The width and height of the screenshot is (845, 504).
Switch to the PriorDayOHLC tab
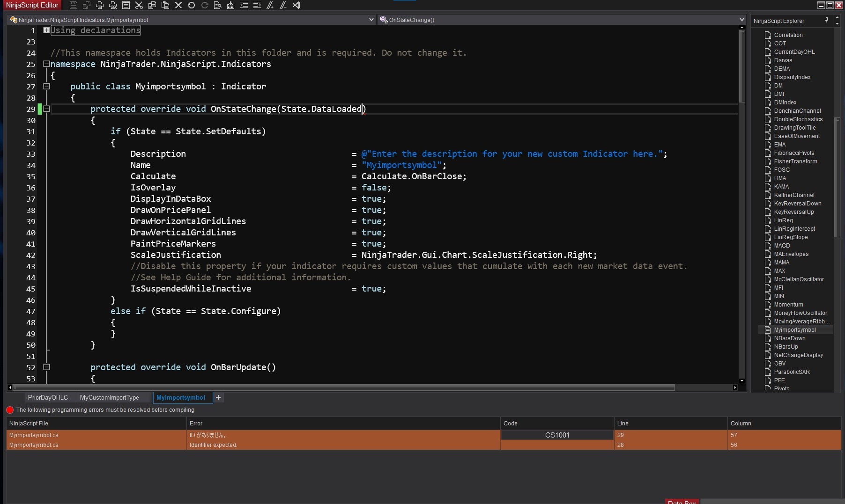tap(48, 397)
